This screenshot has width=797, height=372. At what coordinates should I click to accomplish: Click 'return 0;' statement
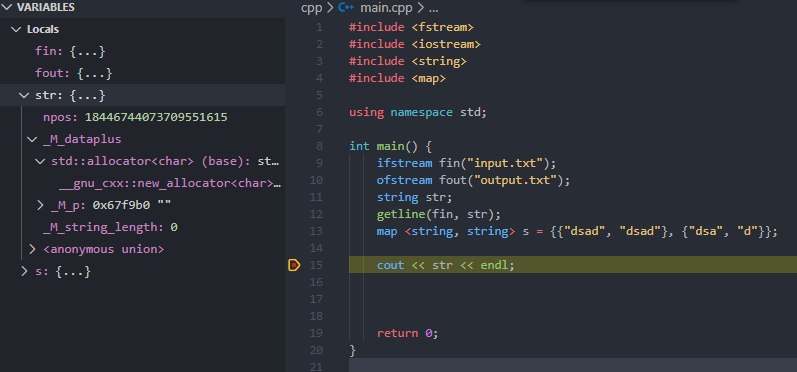(407, 333)
